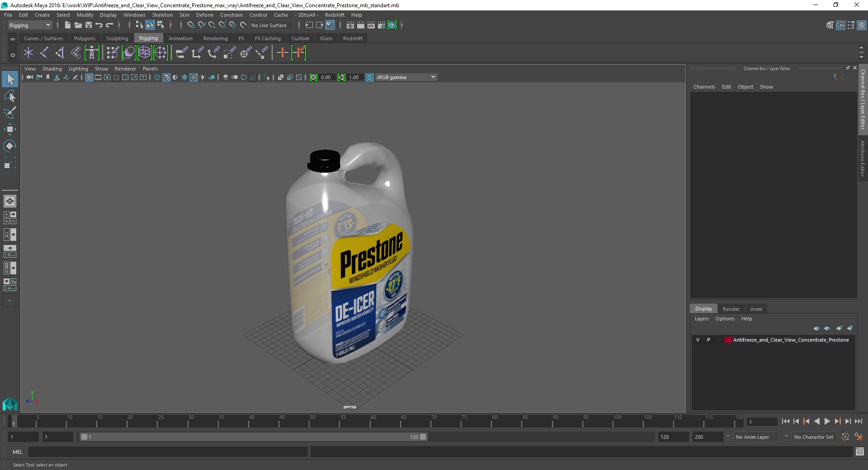This screenshot has width=868, height=470.
Task: Switch to the Render layer tab
Action: (x=731, y=309)
